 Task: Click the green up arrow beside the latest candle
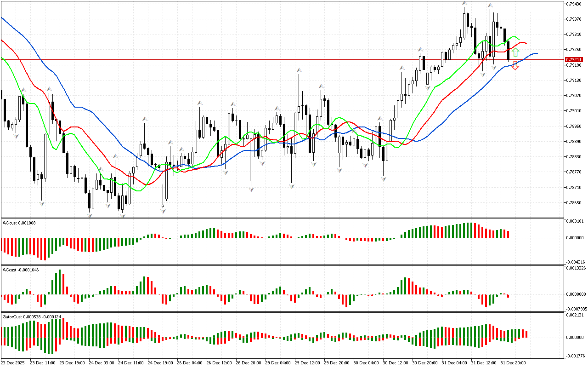click(x=515, y=52)
